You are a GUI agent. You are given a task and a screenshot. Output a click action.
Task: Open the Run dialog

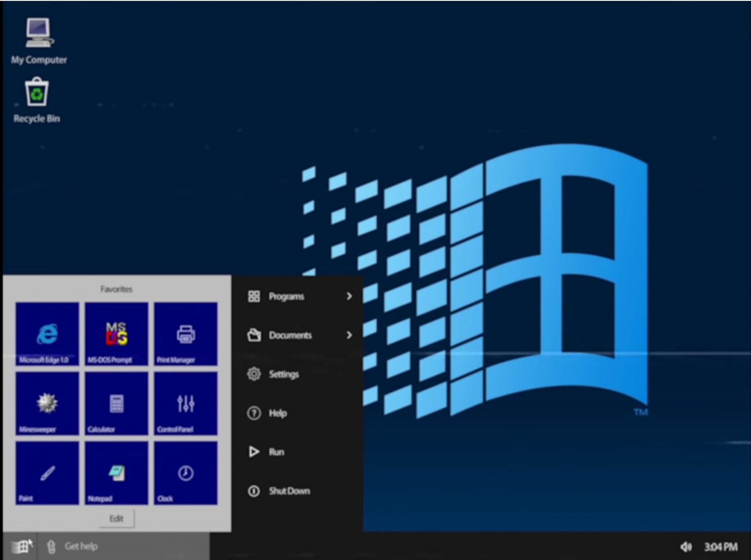277,452
